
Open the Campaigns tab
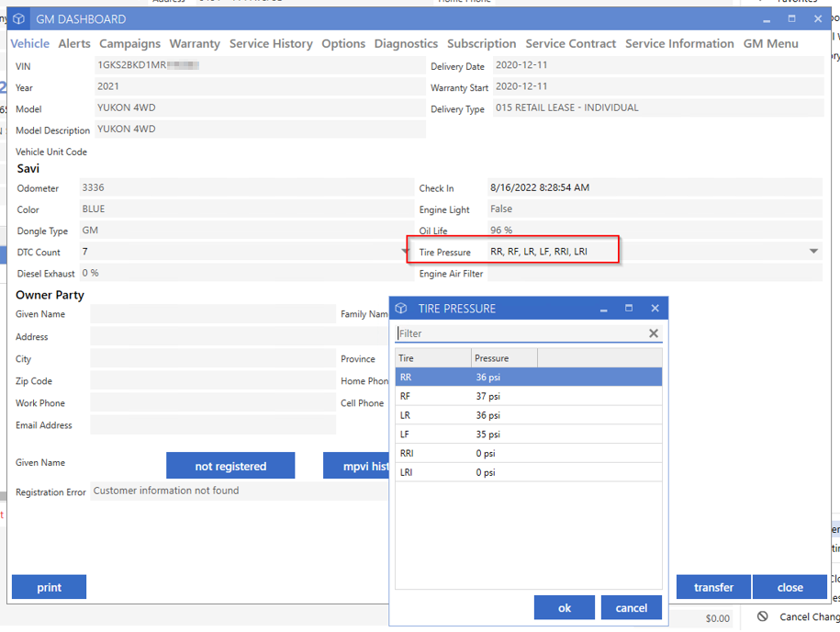[x=130, y=44]
